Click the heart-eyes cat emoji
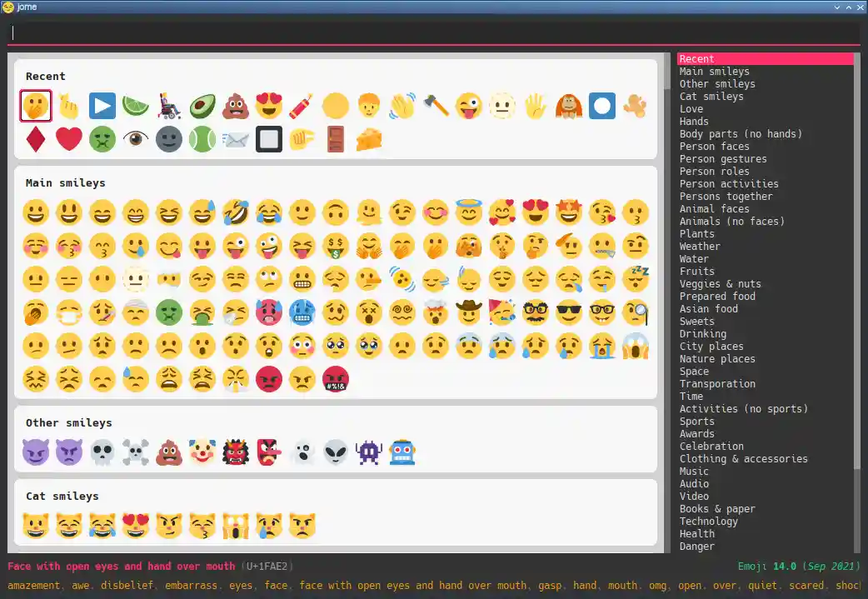 click(136, 526)
